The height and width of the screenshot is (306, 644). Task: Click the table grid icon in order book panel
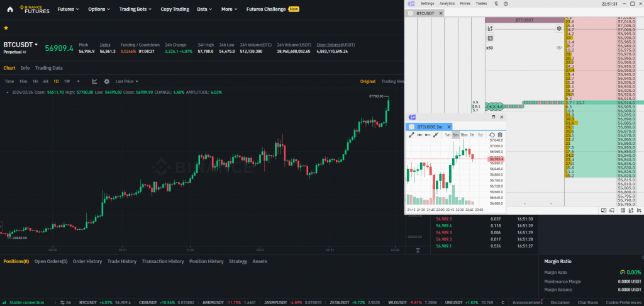(x=490, y=38)
